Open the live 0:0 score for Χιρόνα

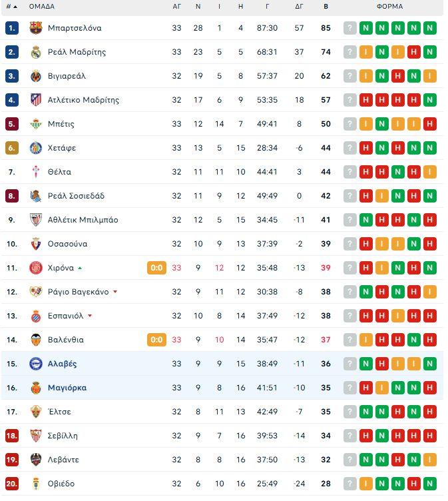(156, 268)
